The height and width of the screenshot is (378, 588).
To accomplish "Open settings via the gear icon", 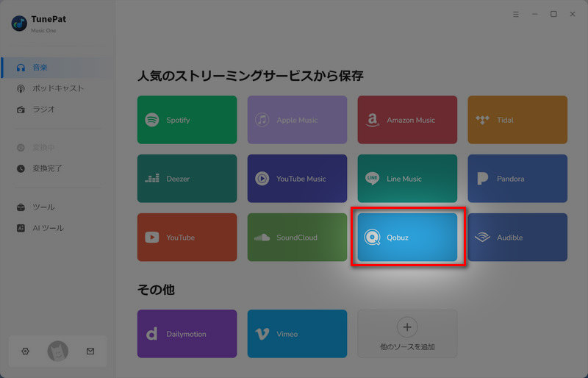I will 25,352.
